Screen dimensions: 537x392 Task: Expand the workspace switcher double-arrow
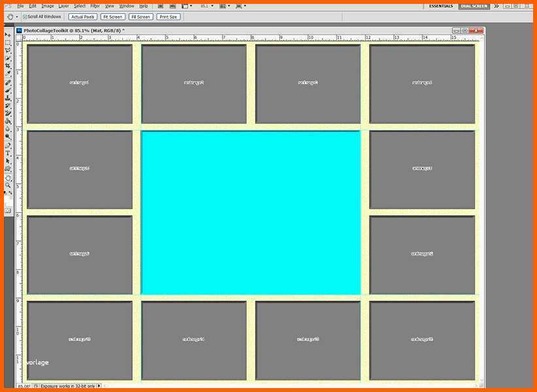pyautogui.click(x=496, y=6)
